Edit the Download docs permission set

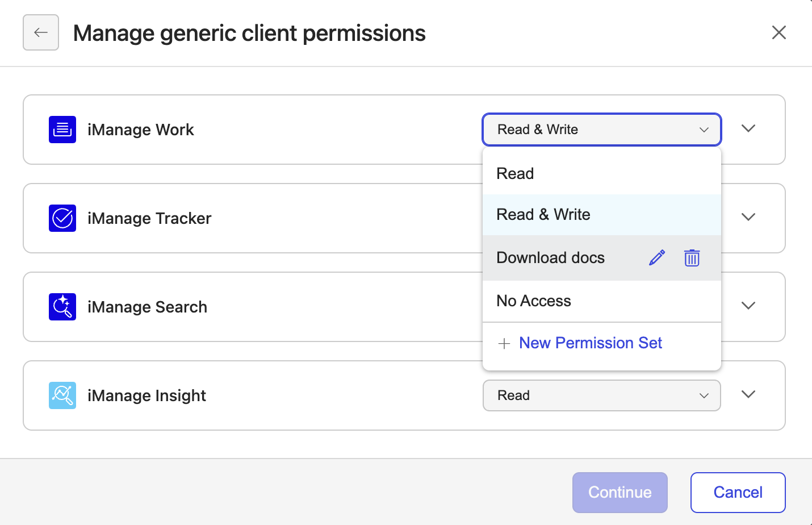coord(657,258)
